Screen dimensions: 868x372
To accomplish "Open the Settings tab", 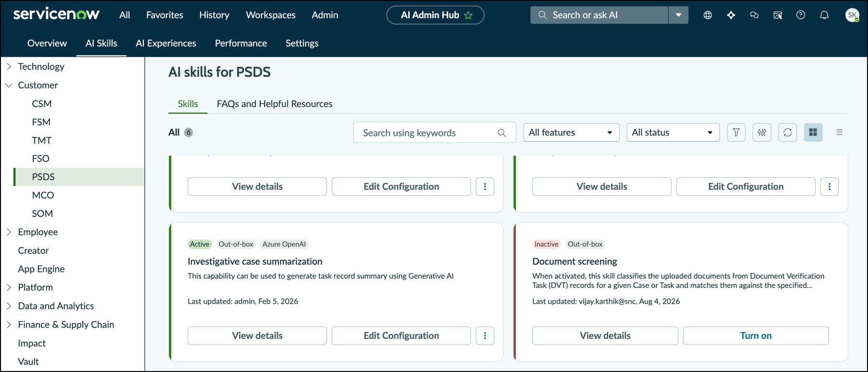I will point(302,43).
